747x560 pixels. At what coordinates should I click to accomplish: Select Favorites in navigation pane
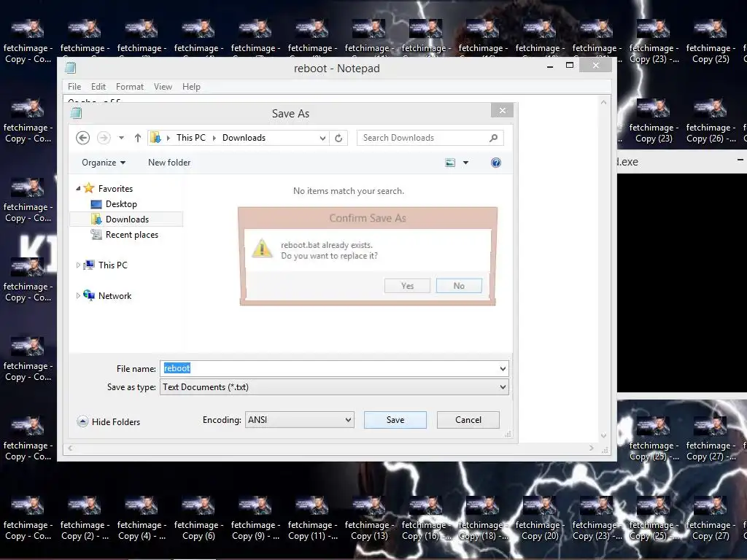[115, 189]
